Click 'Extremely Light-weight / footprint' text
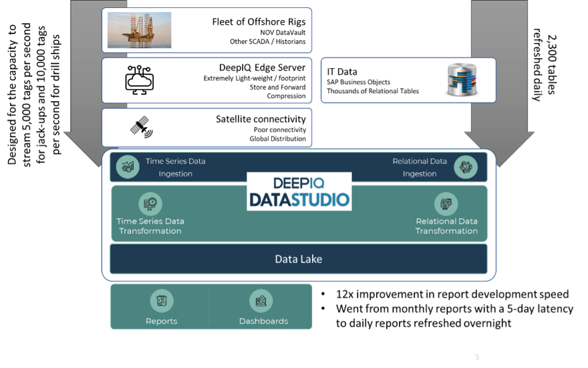This screenshot has width=588, height=368. (x=255, y=78)
